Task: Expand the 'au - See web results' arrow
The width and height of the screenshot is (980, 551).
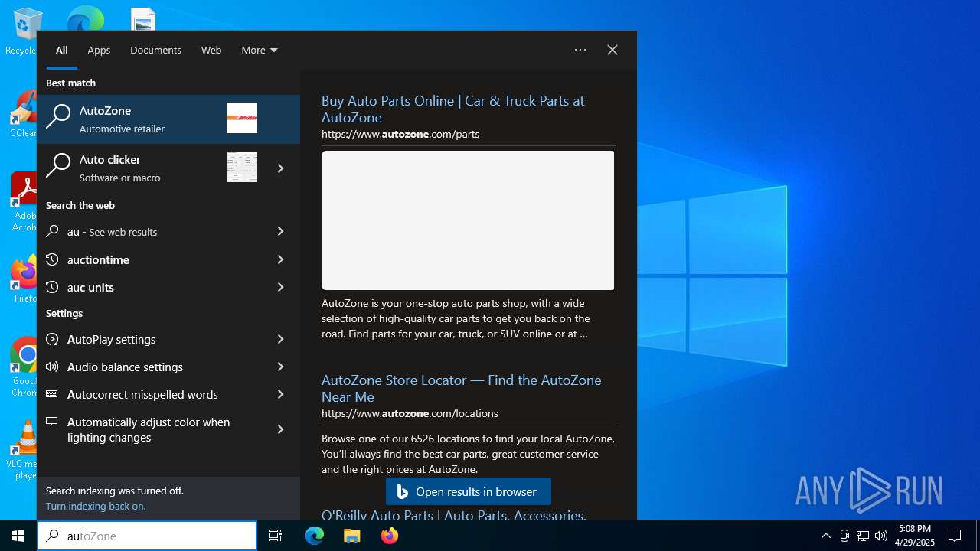Action: [x=280, y=231]
